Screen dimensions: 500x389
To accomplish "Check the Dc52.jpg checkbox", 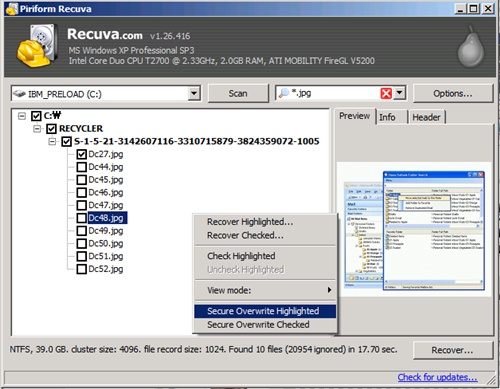I will pos(82,269).
